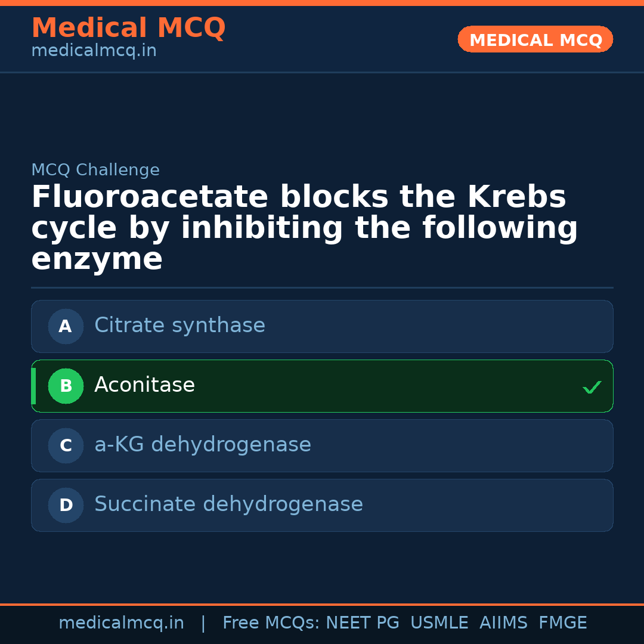Click the orange divider line above footer

(x=322, y=603)
